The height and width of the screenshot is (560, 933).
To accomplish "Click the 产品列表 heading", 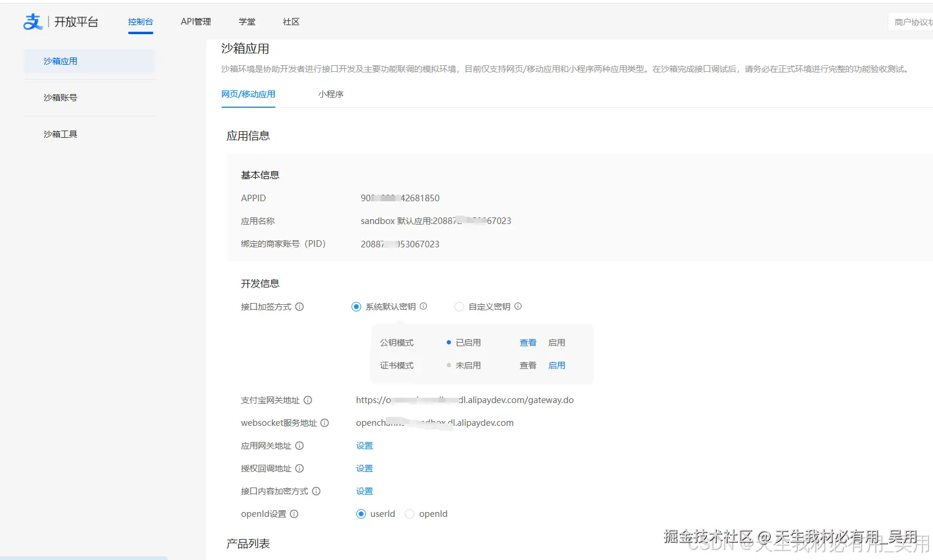I will pos(248,544).
